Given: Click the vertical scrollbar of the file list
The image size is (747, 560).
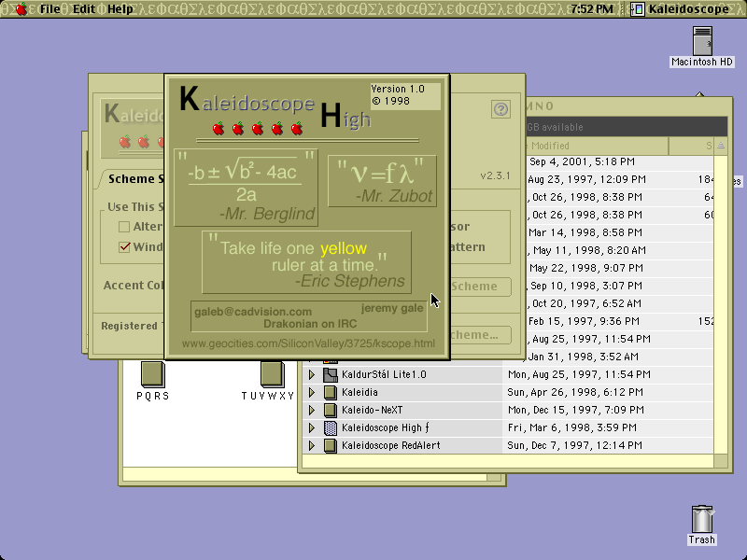Looking at the screenshot, I should [x=721, y=304].
